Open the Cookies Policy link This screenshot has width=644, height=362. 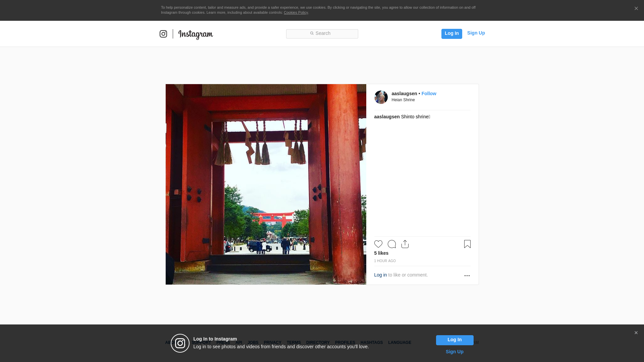(296, 12)
